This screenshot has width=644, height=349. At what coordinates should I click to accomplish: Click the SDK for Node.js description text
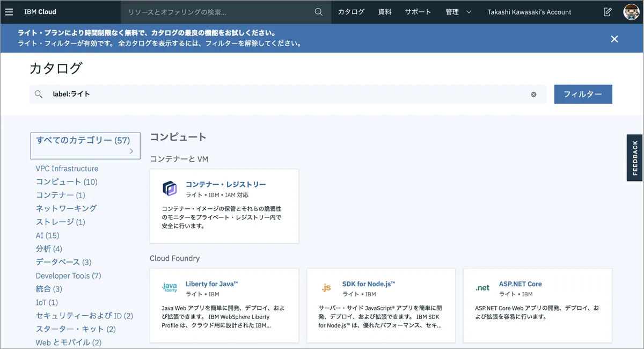[x=380, y=317]
